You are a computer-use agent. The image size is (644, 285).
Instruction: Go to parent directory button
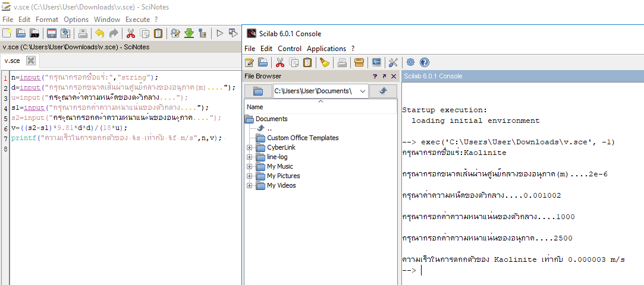click(383, 91)
